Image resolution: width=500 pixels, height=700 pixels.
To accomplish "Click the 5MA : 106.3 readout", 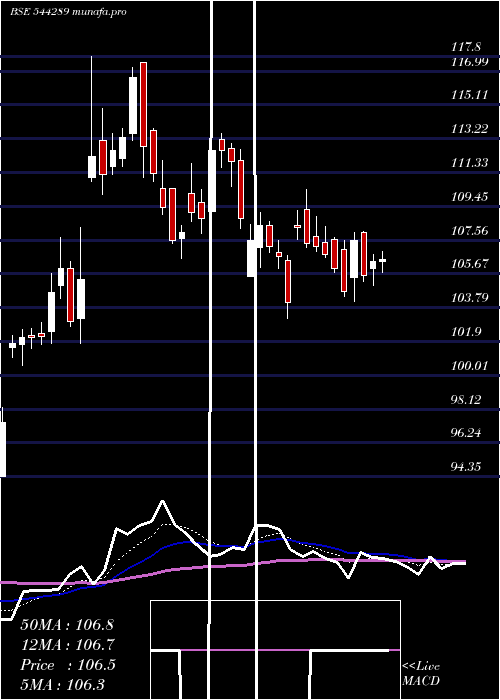I will 64,685.
